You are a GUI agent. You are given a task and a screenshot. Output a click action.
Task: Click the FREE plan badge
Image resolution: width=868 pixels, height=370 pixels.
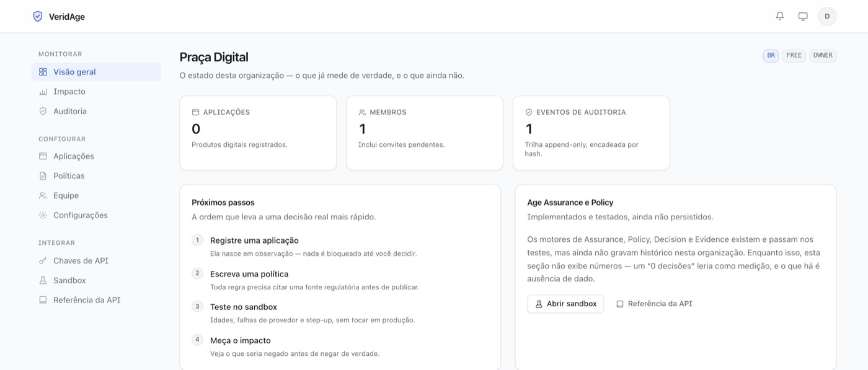pyautogui.click(x=794, y=56)
